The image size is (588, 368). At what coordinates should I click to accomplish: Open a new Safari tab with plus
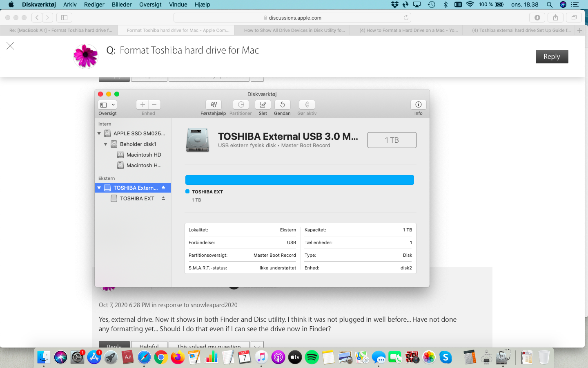point(579,30)
